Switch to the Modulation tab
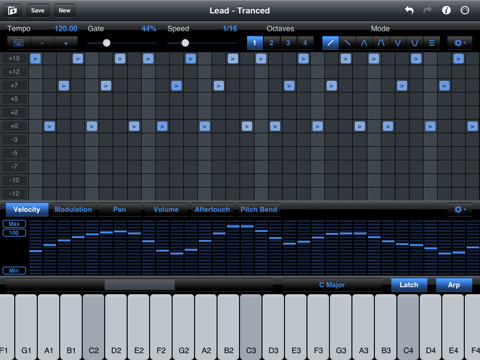Screen dimensions: 480x360 pyautogui.click(x=73, y=209)
